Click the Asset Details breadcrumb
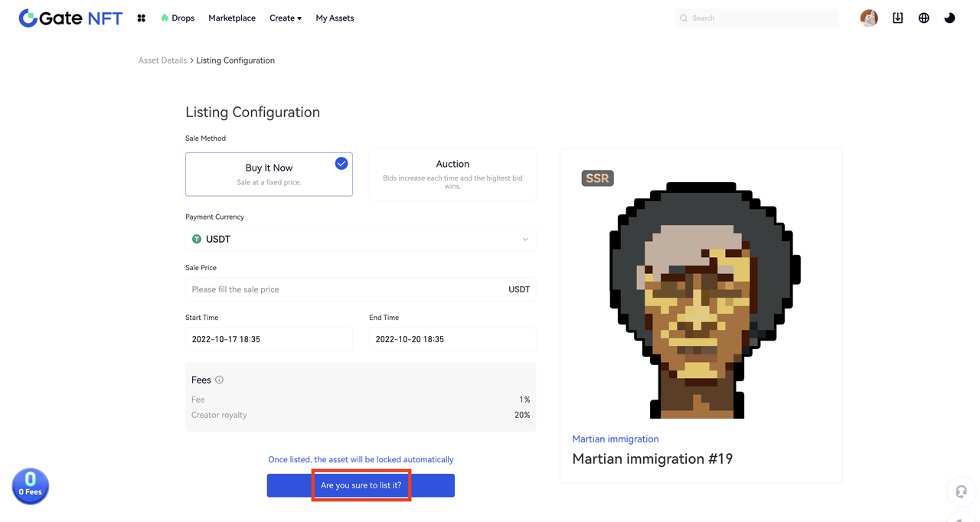Image resolution: width=980 pixels, height=522 pixels. tap(162, 60)
